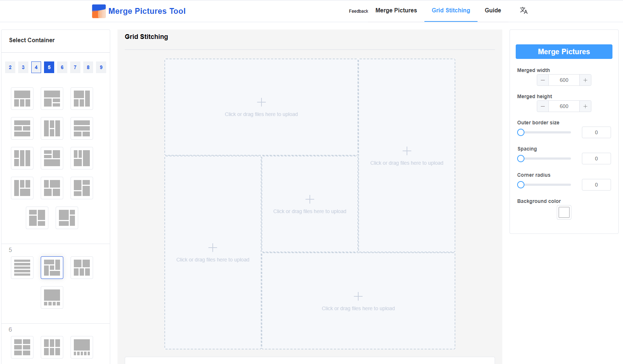The image size is (623, 364).
Task: Show layouts for 4 containers
Action: pos(36,67)
